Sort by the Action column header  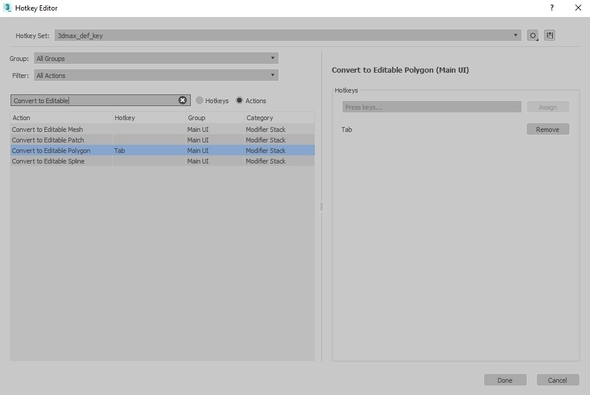tap(61, 118)
